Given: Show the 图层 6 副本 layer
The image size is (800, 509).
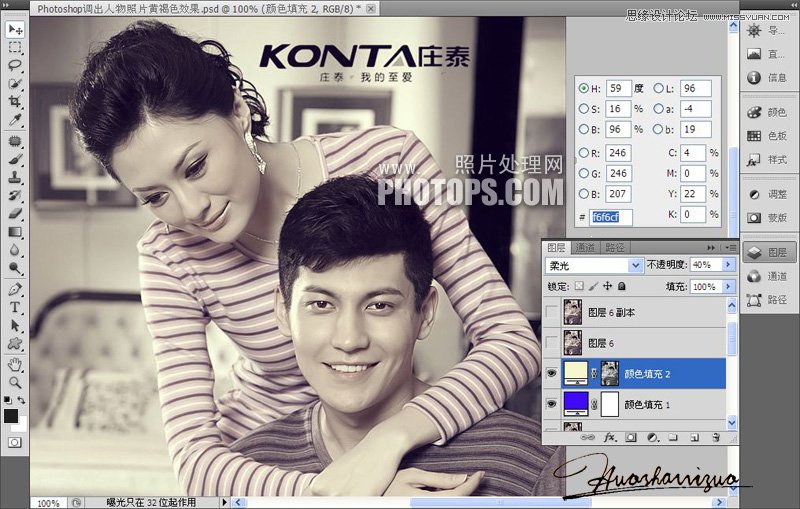Looking at the screenshot, I should coord(552,312).
